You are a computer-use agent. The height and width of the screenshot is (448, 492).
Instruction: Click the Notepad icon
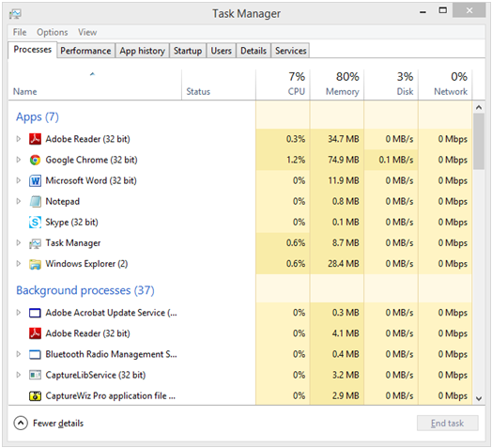coord(35,202)
